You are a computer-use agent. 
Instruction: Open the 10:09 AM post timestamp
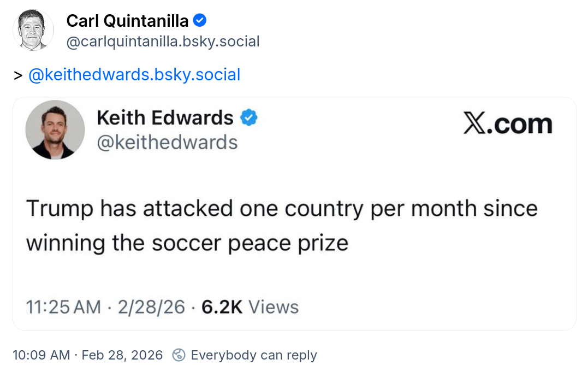(x=41, y=355)
